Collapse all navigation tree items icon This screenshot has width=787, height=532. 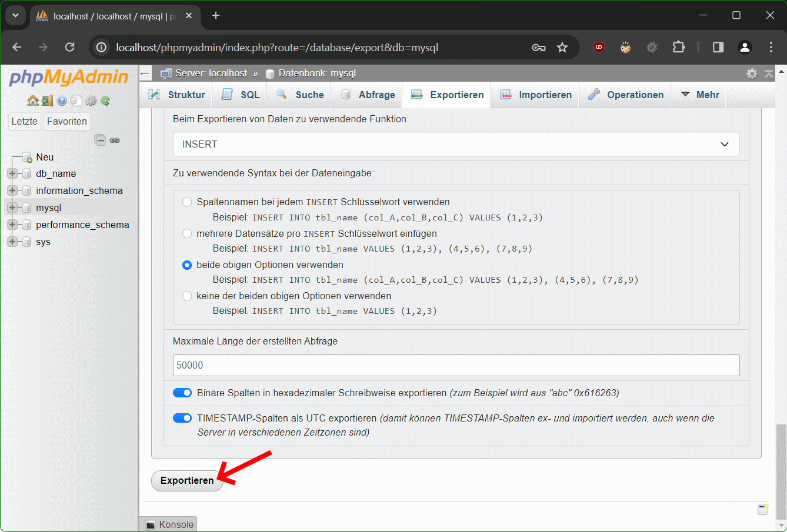101,140
